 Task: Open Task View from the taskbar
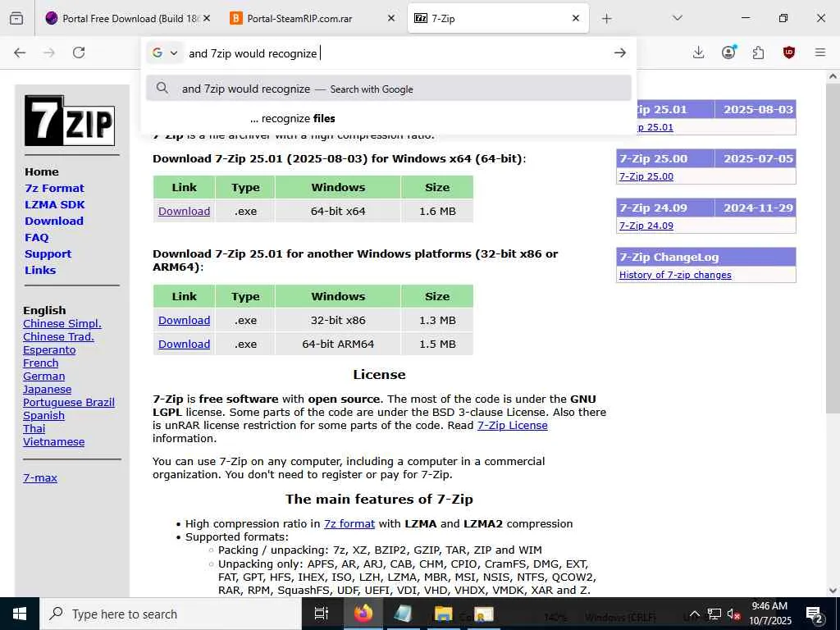321,614
